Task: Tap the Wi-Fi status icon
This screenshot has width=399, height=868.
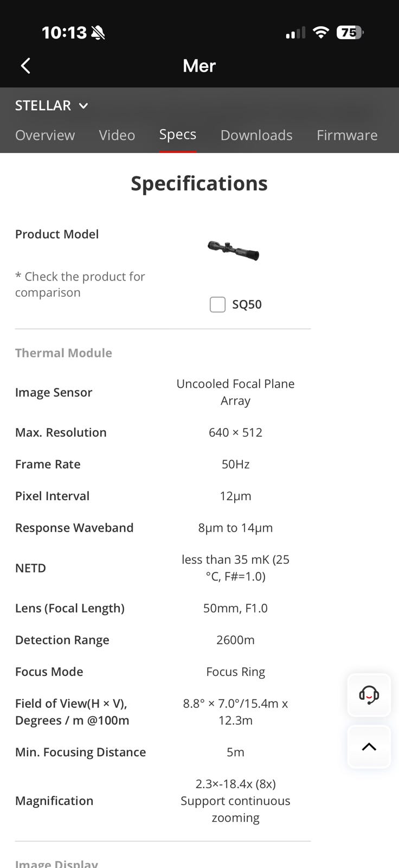Action: click(x=321, y=33)
